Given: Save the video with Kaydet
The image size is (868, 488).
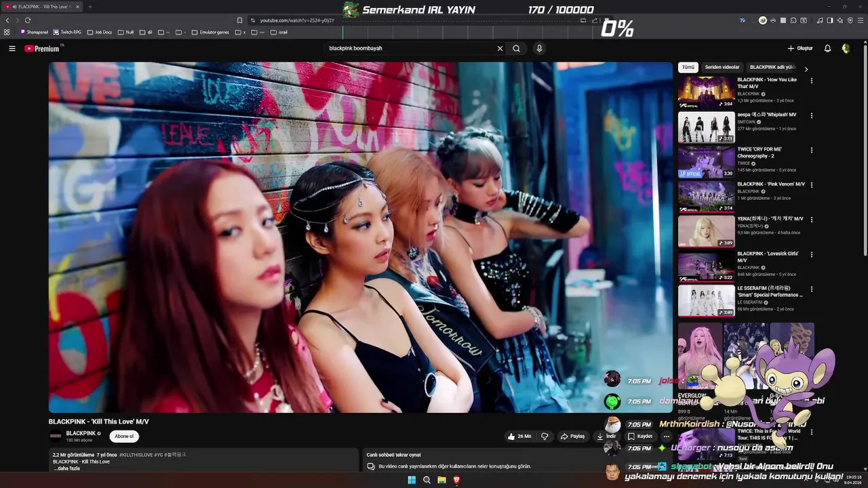Looking at the screenshot, I should click(640, 436).
